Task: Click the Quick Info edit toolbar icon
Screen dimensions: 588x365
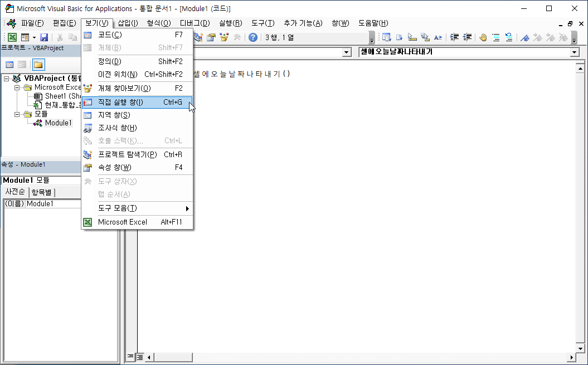Action: coord(412,37)
